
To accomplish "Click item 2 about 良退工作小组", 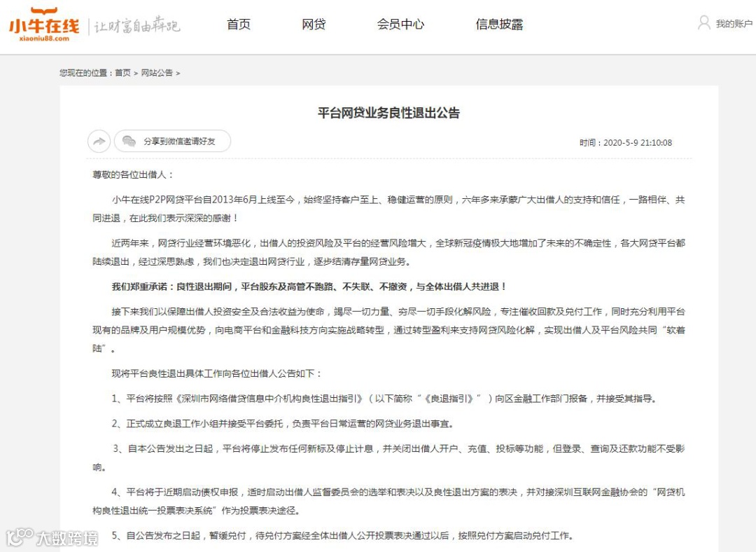I will [x=283, y=424].
